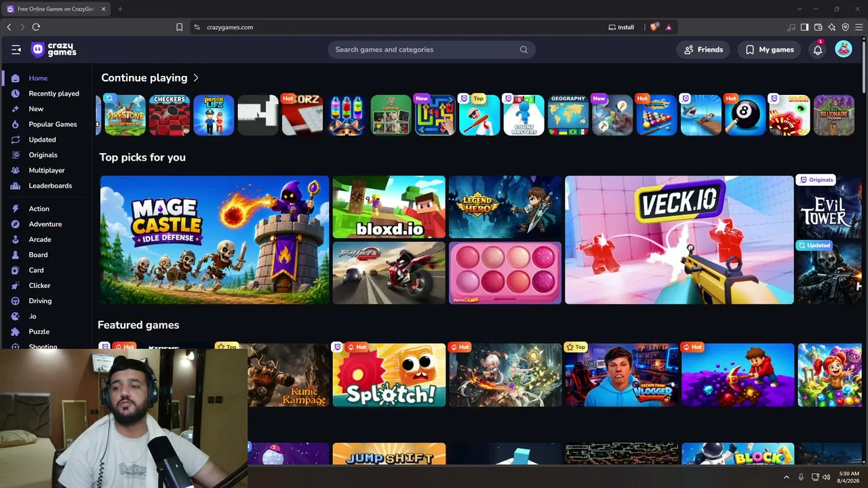Open the Runic Rampage featured game

[288, 375]
